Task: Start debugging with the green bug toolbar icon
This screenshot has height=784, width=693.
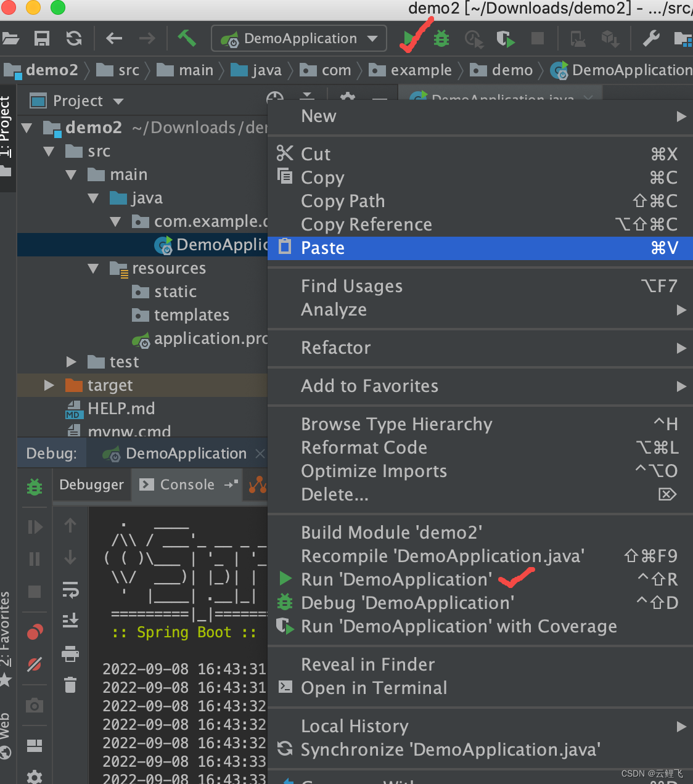Action: coord(441,39)
